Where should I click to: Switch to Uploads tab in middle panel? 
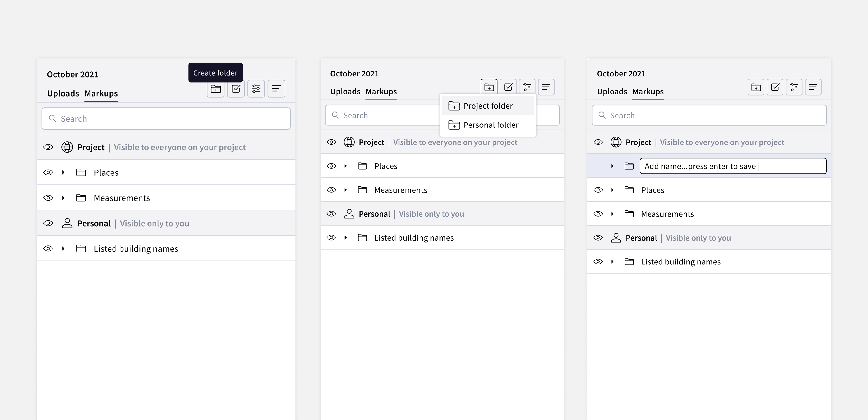pos(345,92)
